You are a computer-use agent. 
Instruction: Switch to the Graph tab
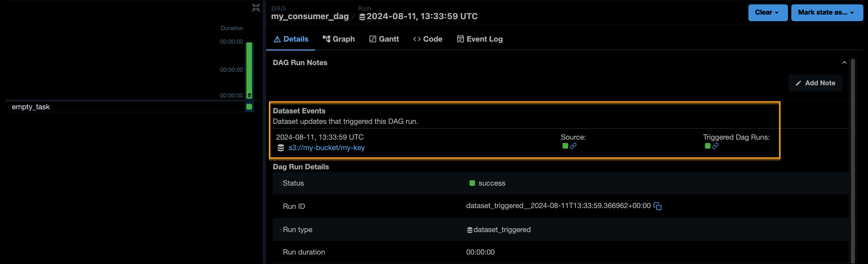[x=339, y=39]
